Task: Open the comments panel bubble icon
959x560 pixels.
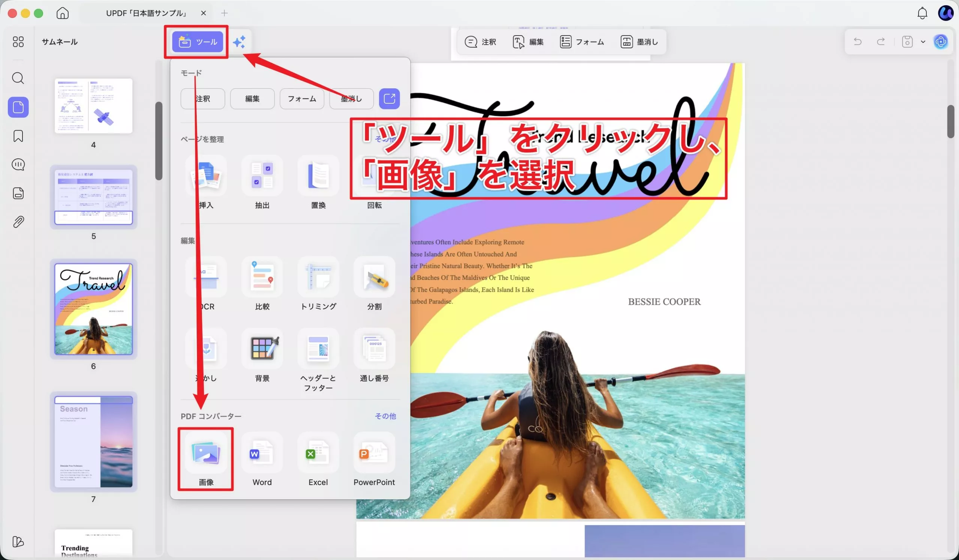Action: pyautogui.click(x=18, y=164)
